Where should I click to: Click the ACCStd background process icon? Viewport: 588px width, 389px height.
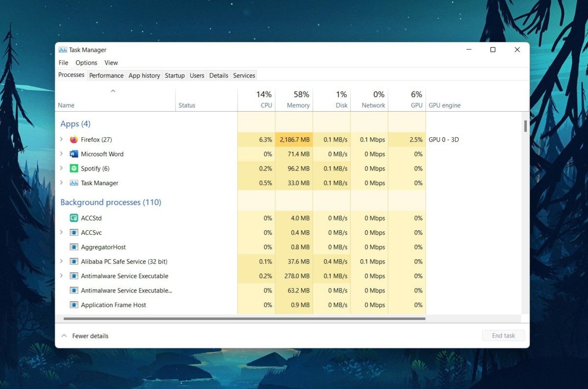74,218
